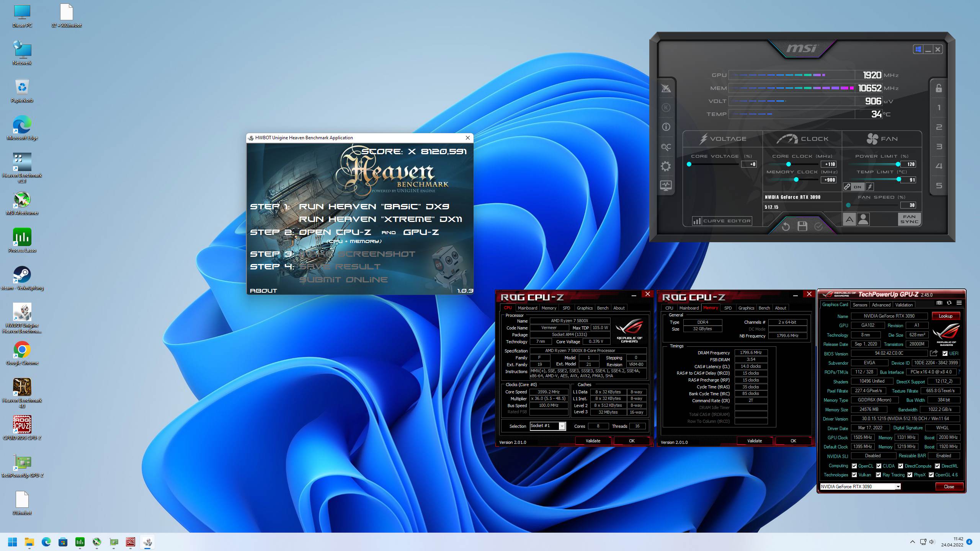Open the Afterburner Curve Editor button
The height and width of the screenshot is (551, 980).
(x=722, y=221)
